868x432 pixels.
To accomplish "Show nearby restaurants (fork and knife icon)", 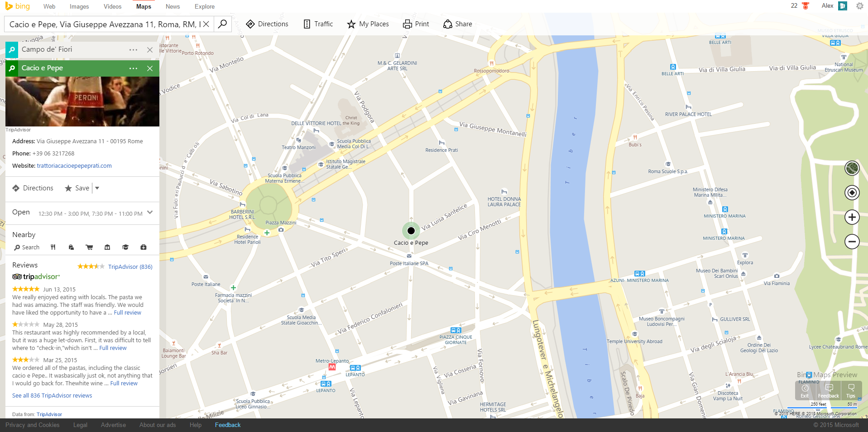I will coord(53,248).
